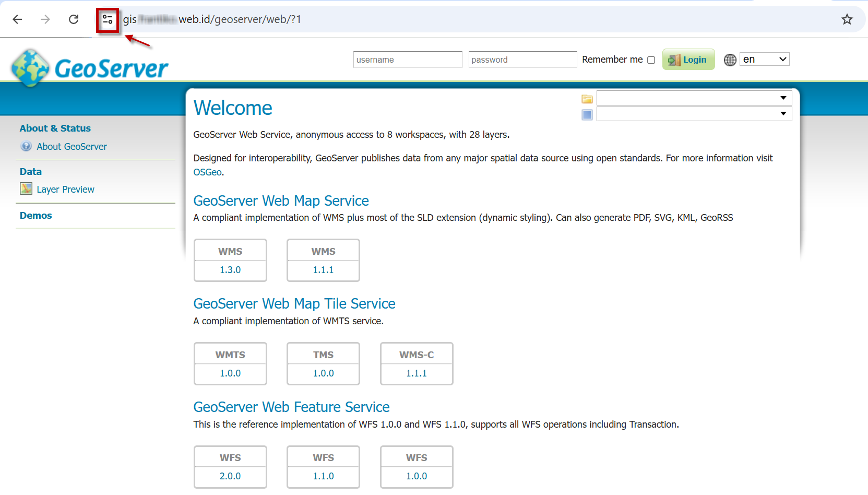Open the WFS 2.0.0 capabilities link
Viewport: 868px width, 495px height.
(x=230, y=476)
